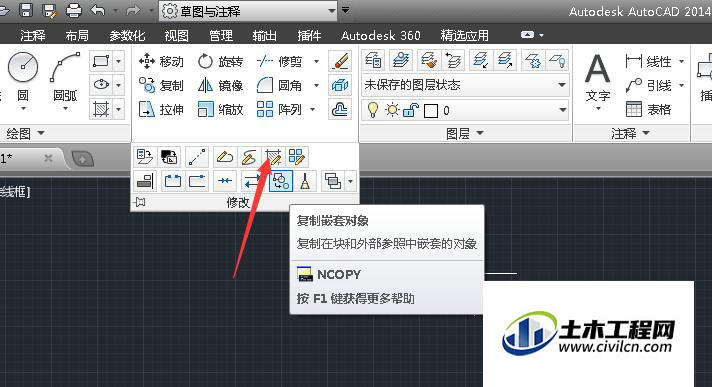Click the Layer Previous icon

tap(453, 60)
